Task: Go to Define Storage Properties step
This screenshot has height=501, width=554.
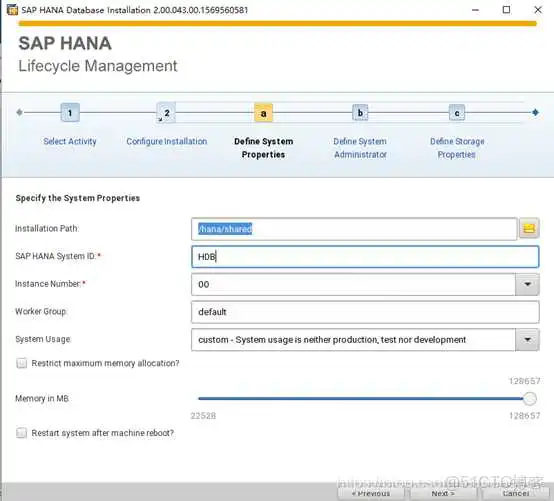Action: [x=457, y=148]
